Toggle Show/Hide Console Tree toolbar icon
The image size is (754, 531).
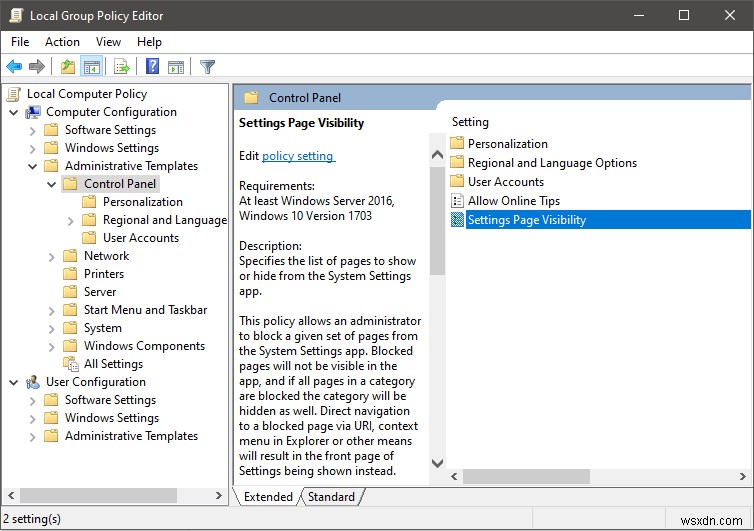pyautogui.click(x=91, y=67)
